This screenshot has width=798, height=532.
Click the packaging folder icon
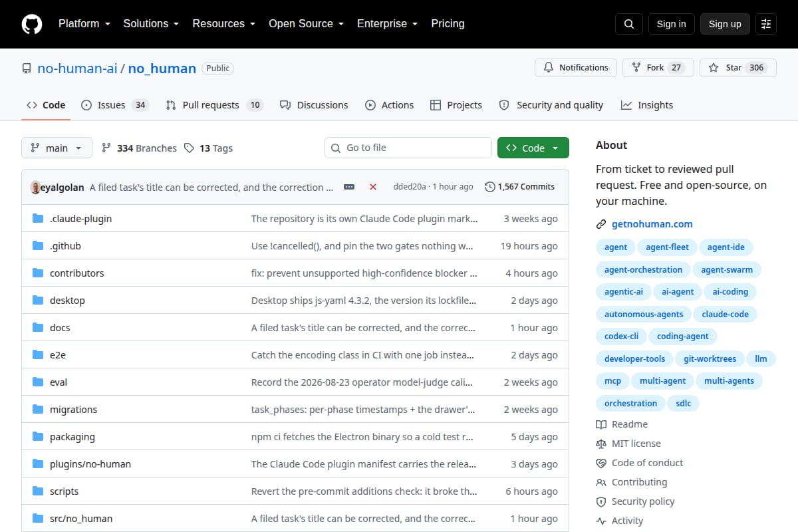pos(38,436)
